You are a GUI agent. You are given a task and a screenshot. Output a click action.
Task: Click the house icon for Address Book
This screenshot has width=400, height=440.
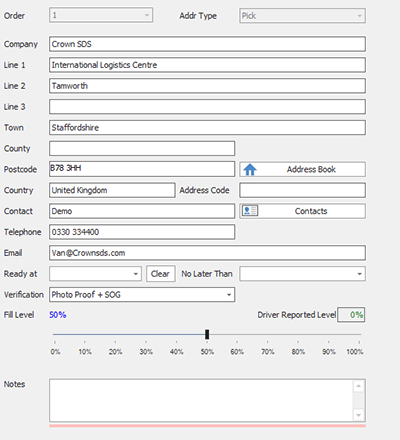[250, 170]
